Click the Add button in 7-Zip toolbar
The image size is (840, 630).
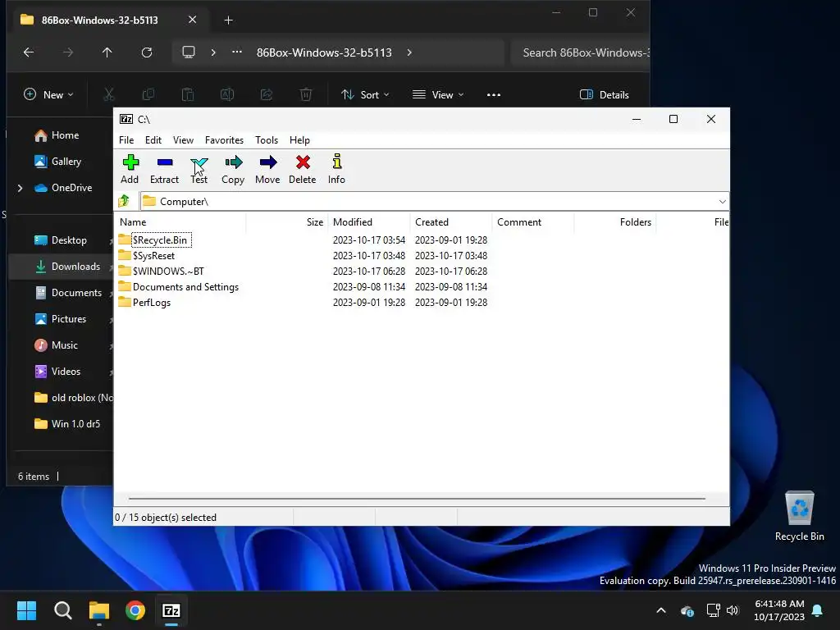pos(130,169)
